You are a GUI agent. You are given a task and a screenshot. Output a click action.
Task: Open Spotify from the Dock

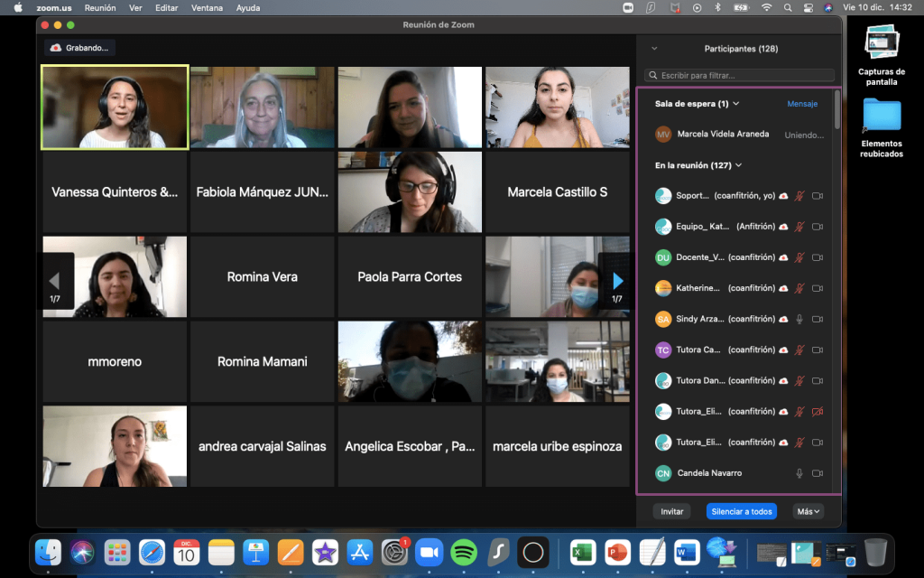coord(464,553)
